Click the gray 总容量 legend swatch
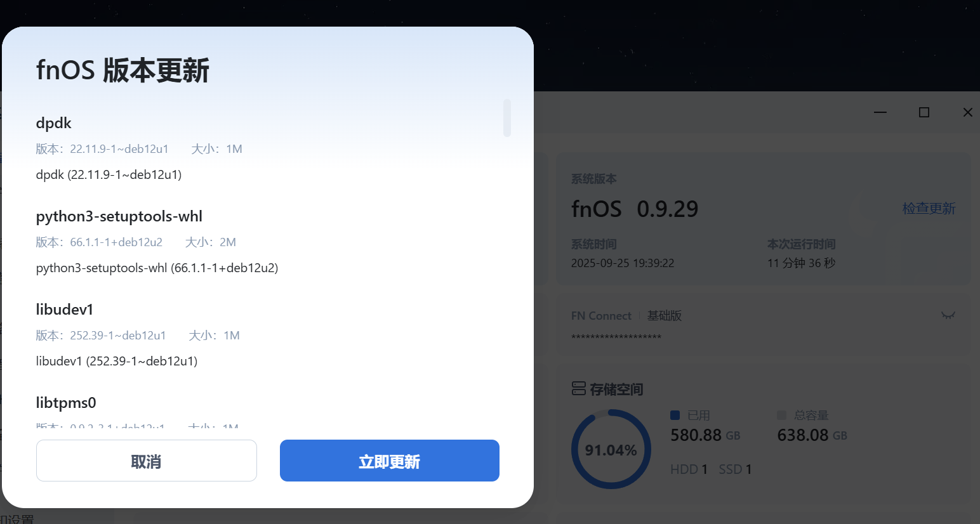Screen dimensions: 980x524 782,415
